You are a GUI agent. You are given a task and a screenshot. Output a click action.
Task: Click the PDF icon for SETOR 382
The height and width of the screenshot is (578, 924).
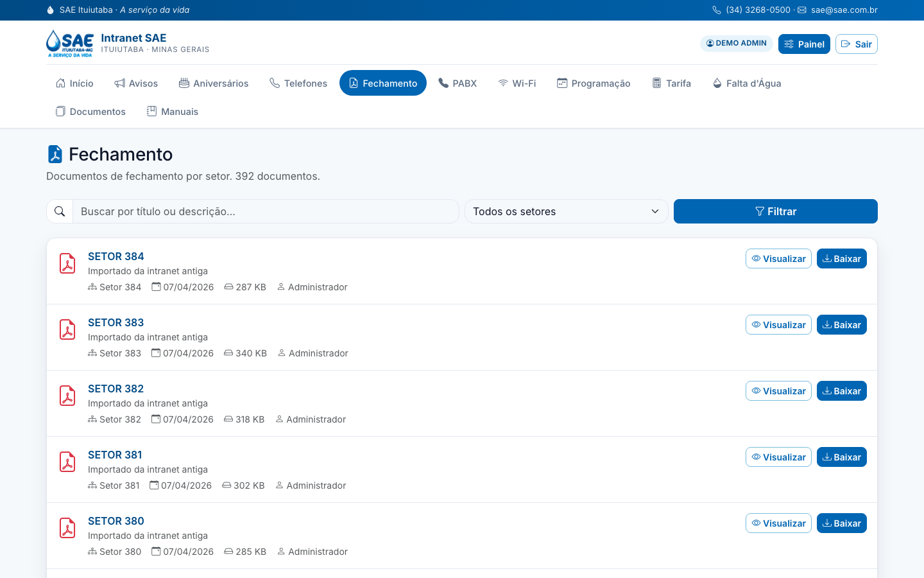click(x=67, y=396)
